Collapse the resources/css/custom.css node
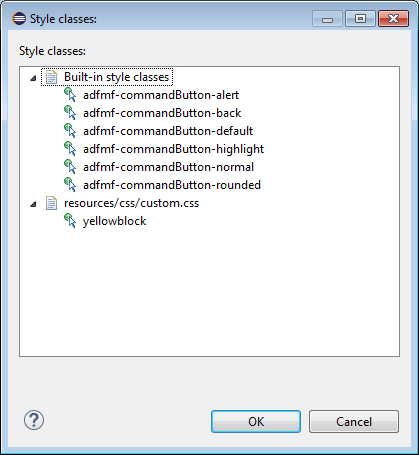 coord(33,204)
